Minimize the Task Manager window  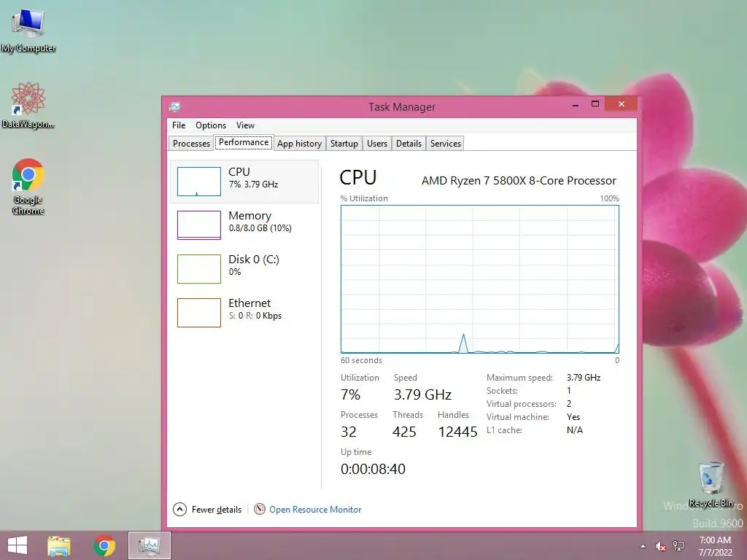tap(576, 104)
